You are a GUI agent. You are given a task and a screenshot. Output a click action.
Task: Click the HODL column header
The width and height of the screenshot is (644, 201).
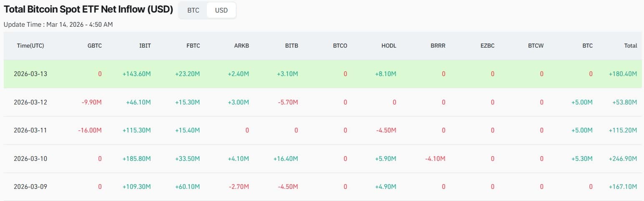coord(389,46)
